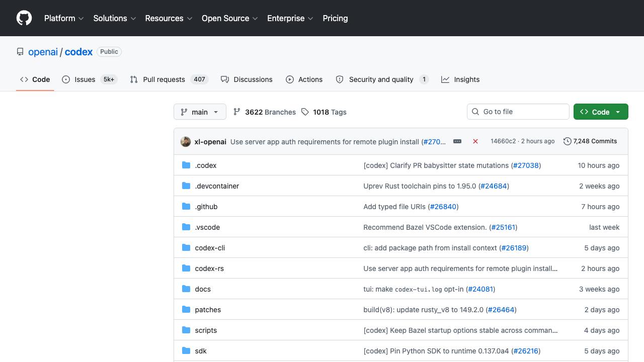644x362 pixels.
Task: Open the codex-rs folder name
Action: (209, 268)
